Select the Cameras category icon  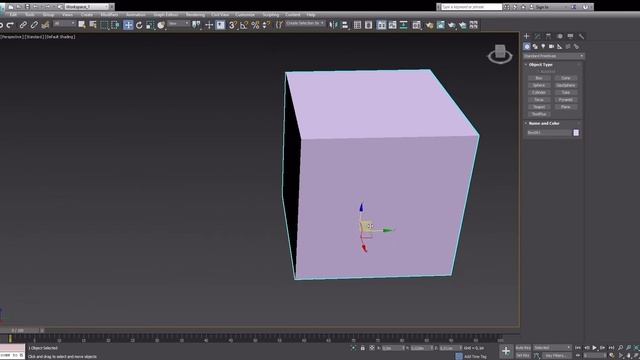click(551, 47)
